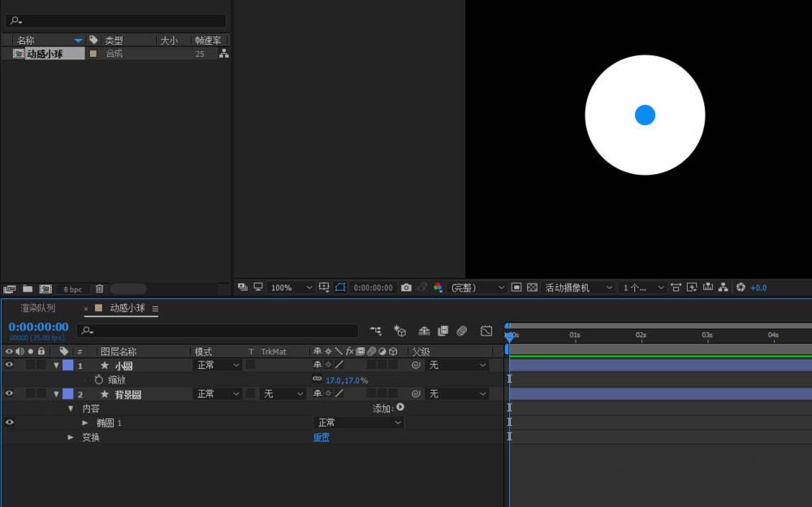Click the show channel color icon
This screenshot has width=812, height=507.
[438, 288]
